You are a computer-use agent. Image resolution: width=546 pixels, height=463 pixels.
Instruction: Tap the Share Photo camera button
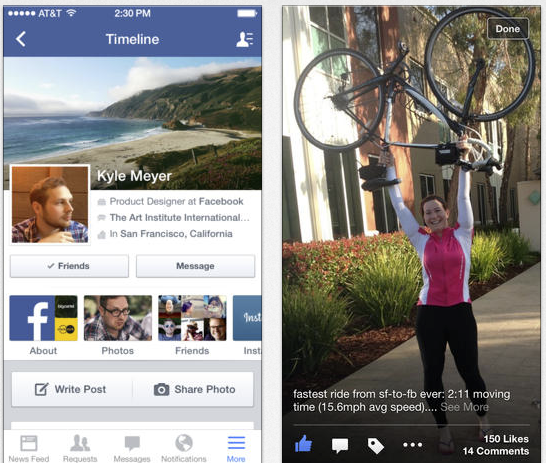pyautogui.click(x=194, y=389)
